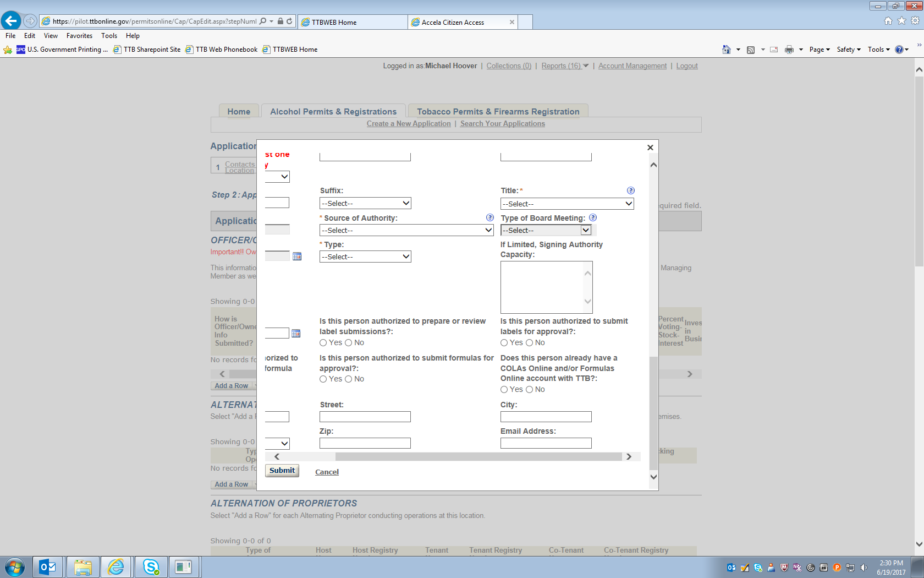
Task: Click the dialog's horizontal scrollbar track
Action: [x=479, y=456]
